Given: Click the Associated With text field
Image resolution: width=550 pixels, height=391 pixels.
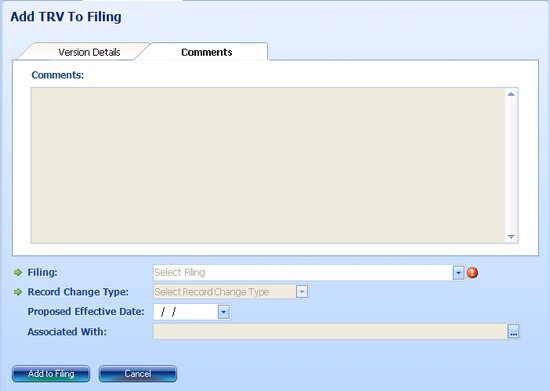Looking at the screenshot, I should (330, 331).
